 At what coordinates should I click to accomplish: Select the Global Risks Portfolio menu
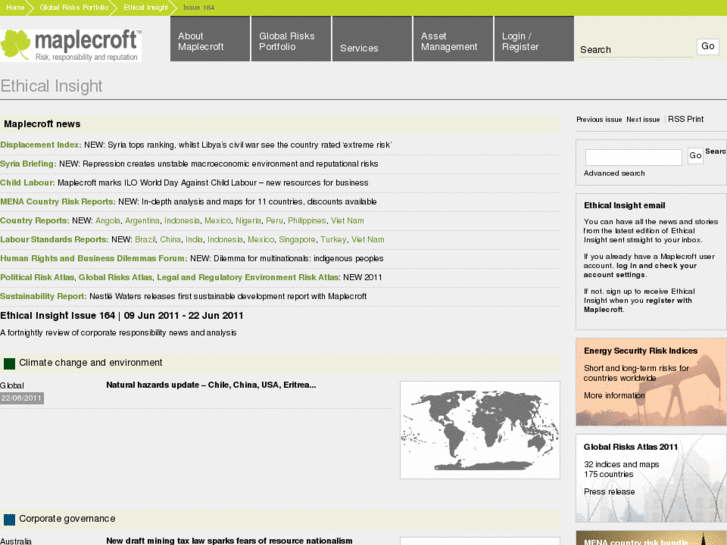(x=291, y=41)
